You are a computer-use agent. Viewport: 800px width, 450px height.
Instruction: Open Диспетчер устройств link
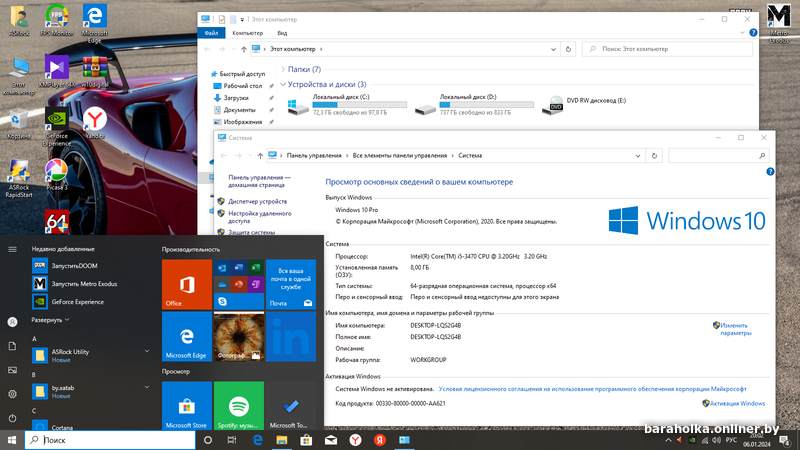coord(257,201)
